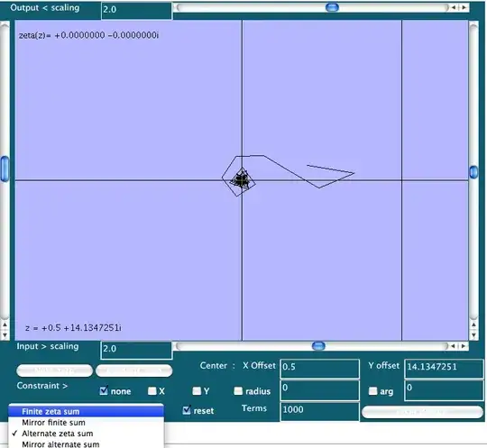Enable the arg constraint checkbox
Viewport: 487px width, 448px height.
[x=372, y=391]
